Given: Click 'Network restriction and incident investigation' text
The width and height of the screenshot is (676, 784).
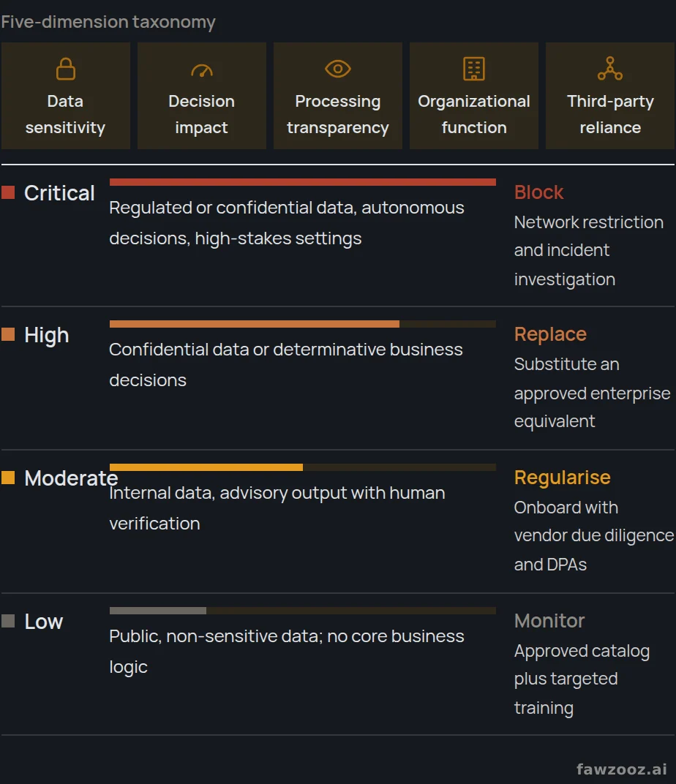Looking at the screenshot, I should [589, 251].
